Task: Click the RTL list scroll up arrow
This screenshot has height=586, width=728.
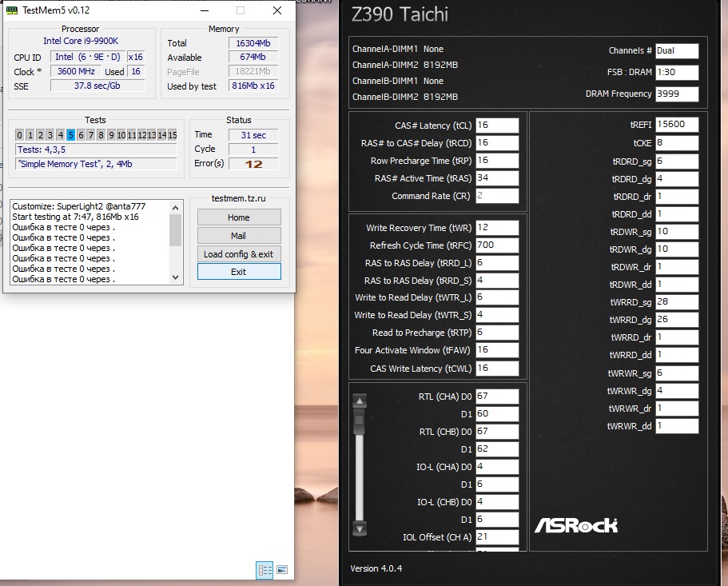Action: click(x=360, y=401)
